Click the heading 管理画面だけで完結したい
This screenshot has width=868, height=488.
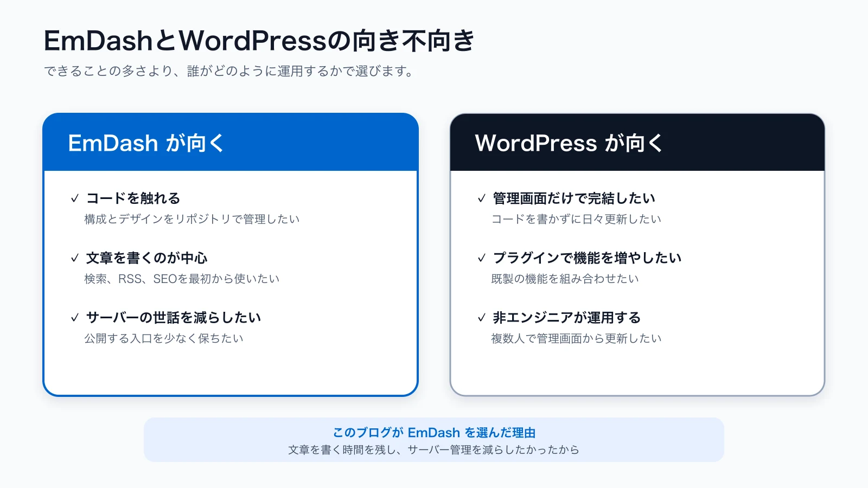574,198
